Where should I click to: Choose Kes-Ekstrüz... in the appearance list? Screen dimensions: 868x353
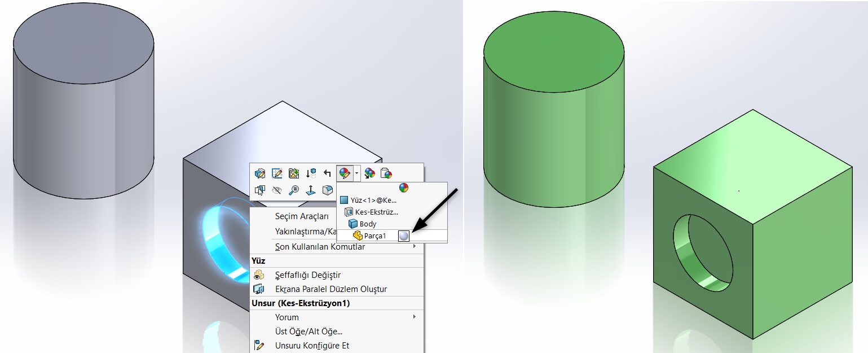(x=371, y=212)
